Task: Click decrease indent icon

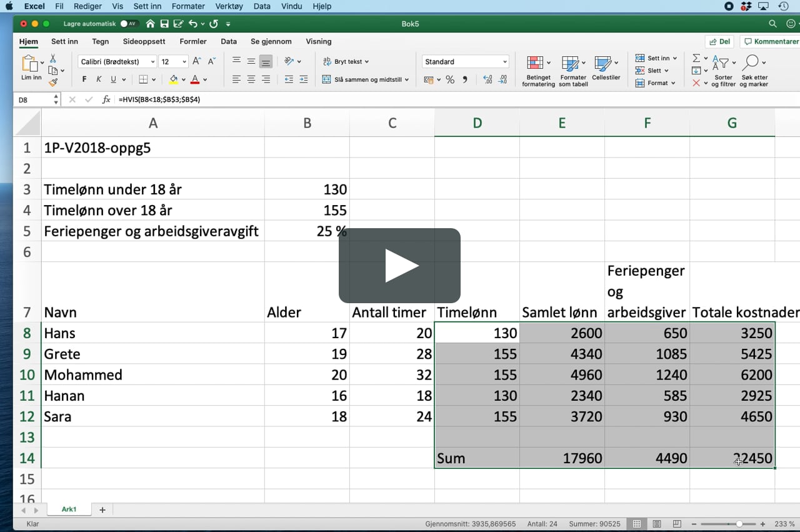Action: [289, 79]
